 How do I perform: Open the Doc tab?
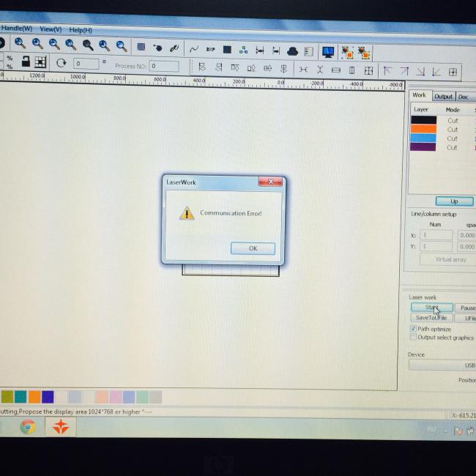464,97
